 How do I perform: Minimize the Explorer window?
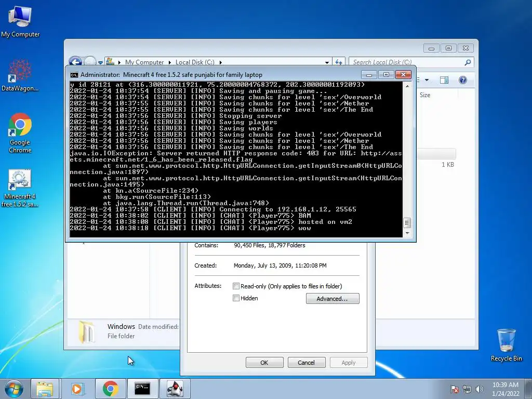[x=431, y=48]
